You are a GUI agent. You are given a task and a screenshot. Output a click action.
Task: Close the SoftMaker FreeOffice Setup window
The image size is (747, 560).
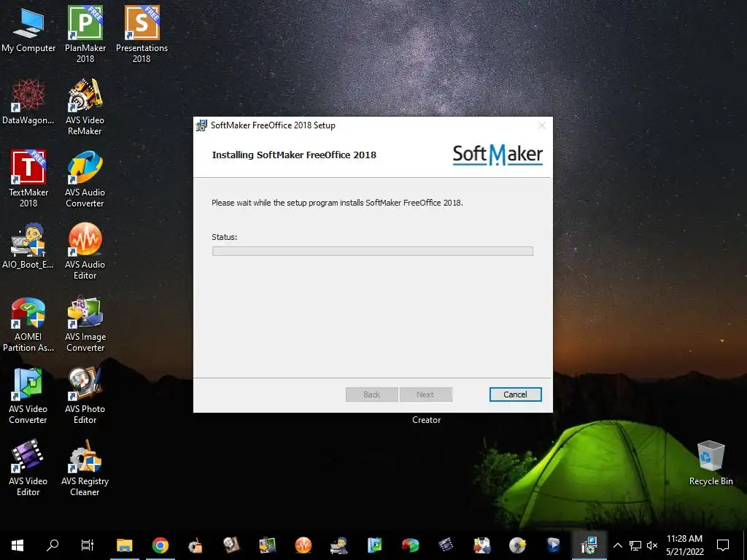[542, 125]
